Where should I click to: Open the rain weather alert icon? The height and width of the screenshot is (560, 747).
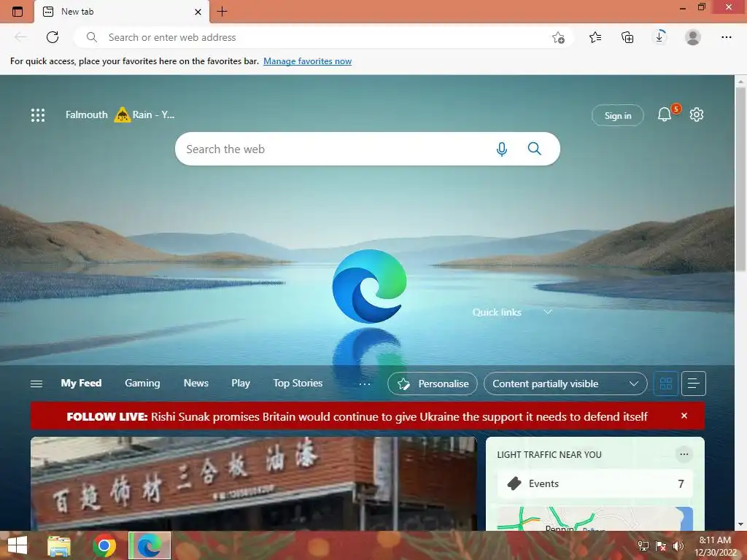[x=123, y=114]
